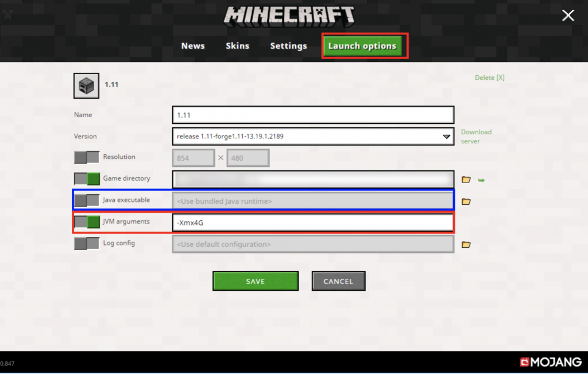
Task: Browse for Java executable folder
Action: point(466,201)
